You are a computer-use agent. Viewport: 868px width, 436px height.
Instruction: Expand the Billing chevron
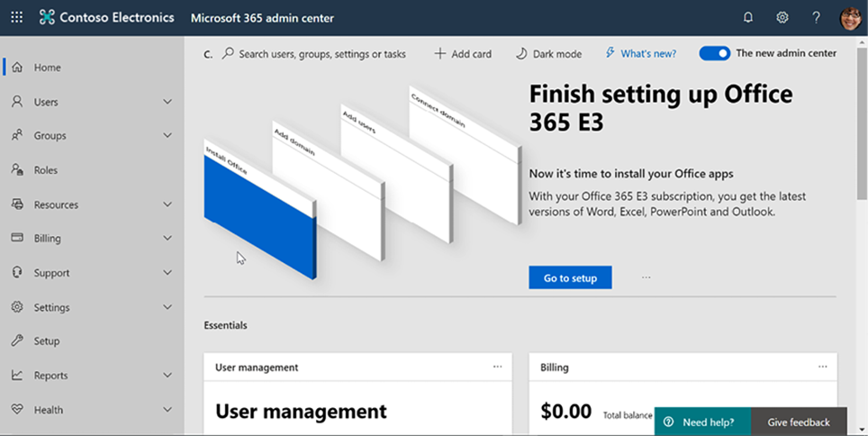tap(167, 238)
